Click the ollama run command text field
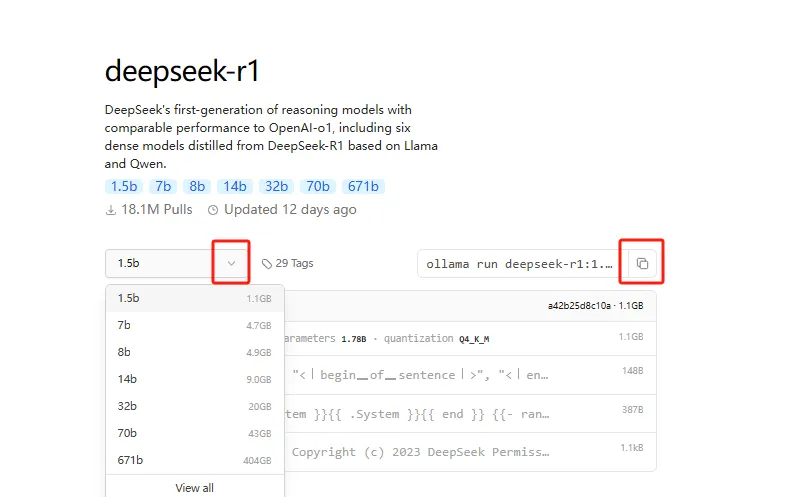The width and height of the screenshot is (798, 497). [518, 264]
